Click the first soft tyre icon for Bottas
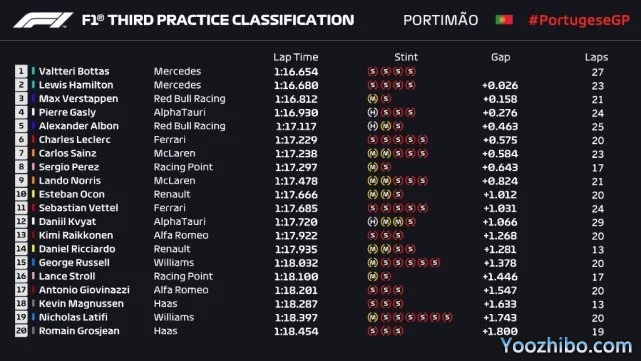This screenshot has width=641, height=361. 372,71
